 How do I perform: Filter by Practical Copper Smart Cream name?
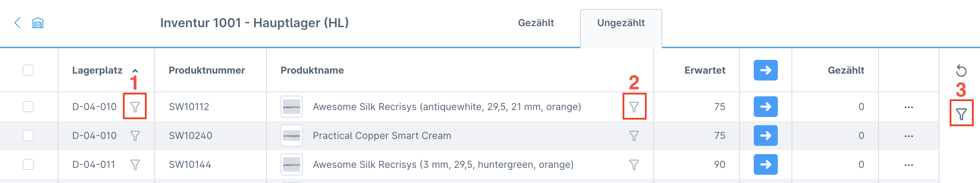634,136
